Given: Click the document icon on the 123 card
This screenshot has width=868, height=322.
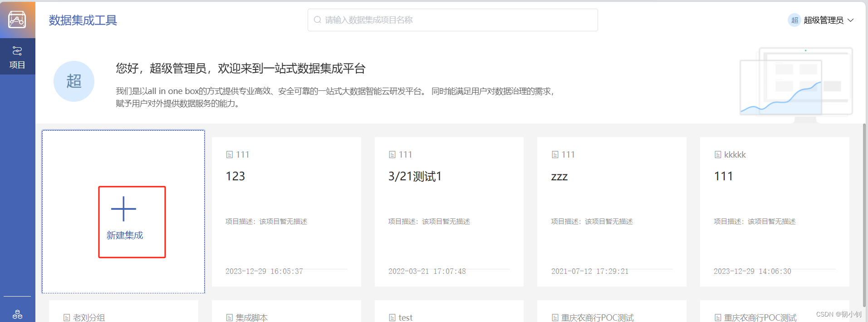Looking at the screenshot, I should [229, 155].
